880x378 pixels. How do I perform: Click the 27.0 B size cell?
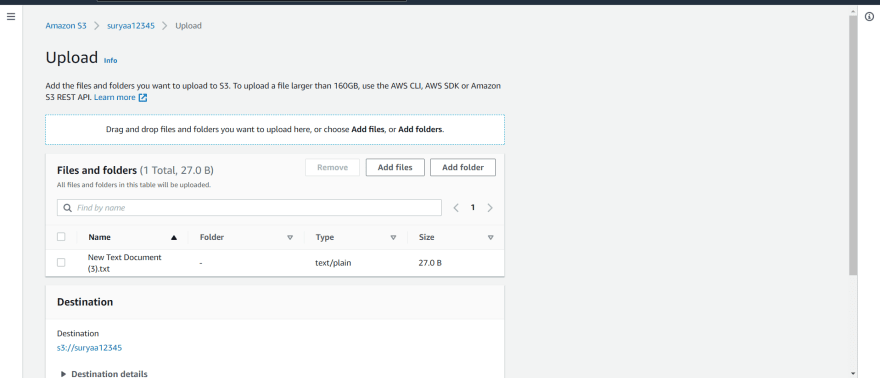(x=430, y=262)
